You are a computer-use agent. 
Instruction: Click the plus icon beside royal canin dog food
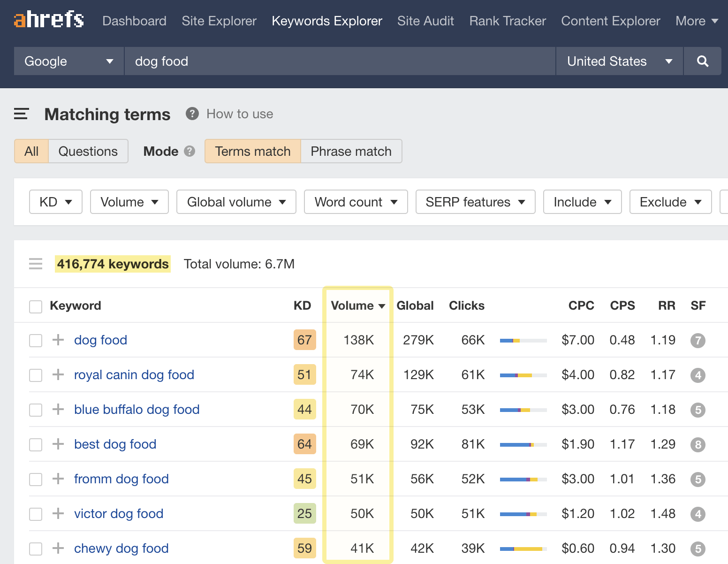click(58, 375)
